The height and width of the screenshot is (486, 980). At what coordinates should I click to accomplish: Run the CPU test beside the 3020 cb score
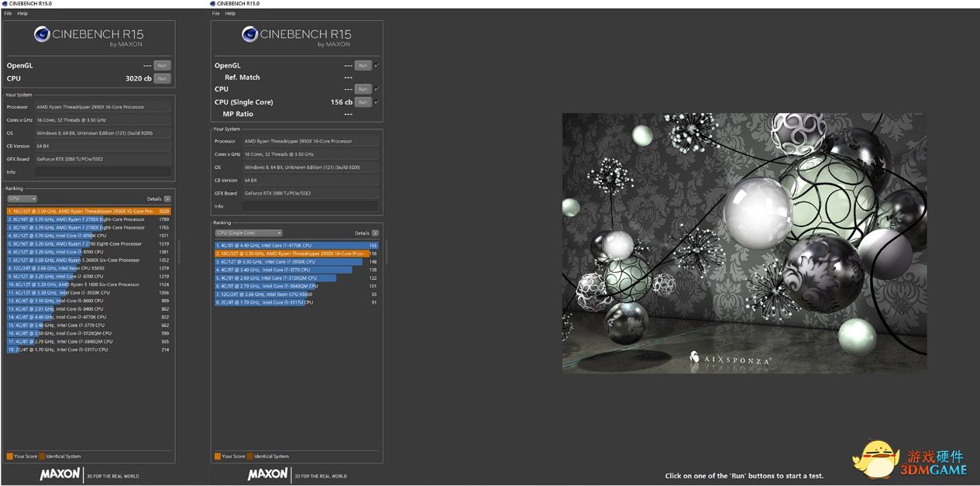click(162, 78)
